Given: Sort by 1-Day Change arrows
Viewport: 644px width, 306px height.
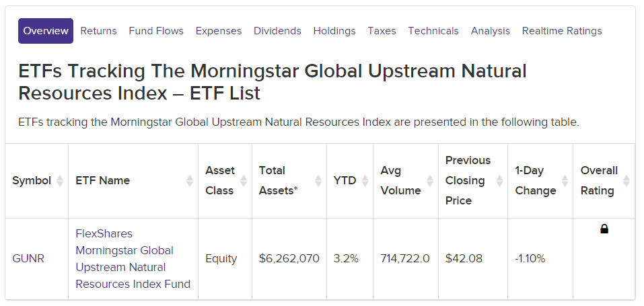Looking at the screenshot, I should click(x=565, y=181).
